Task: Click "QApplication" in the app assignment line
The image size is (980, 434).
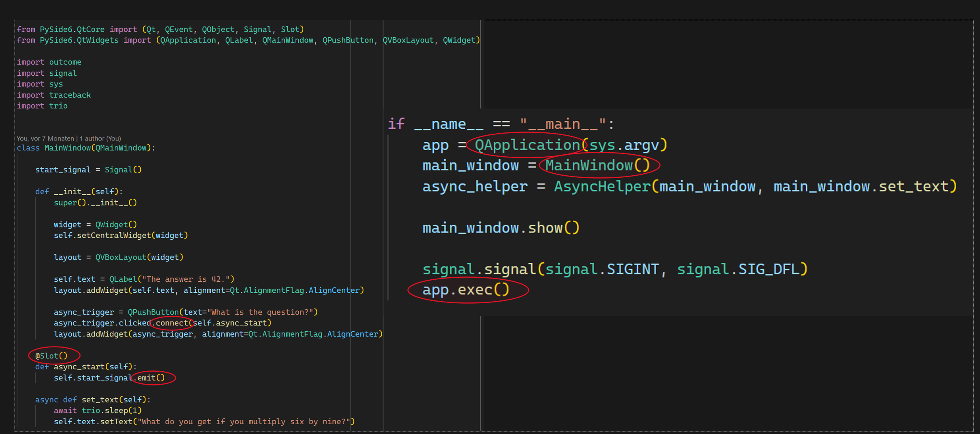Action: point(527,145)
